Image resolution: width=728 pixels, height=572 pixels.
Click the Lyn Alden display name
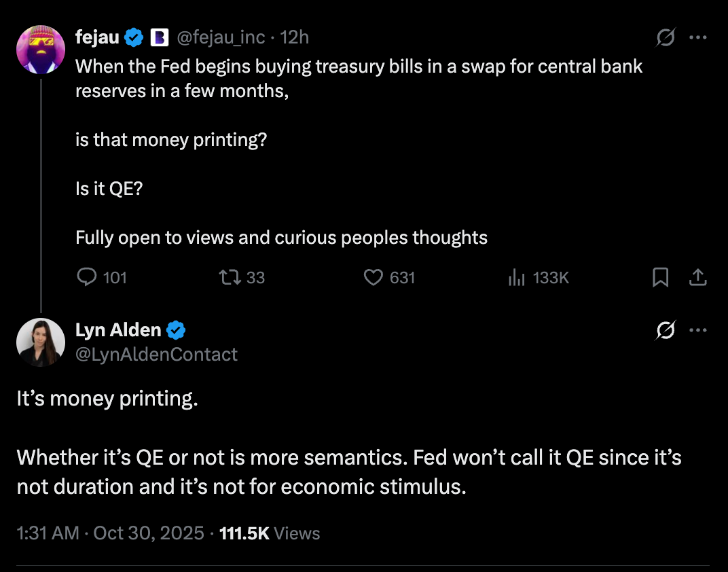118,331
